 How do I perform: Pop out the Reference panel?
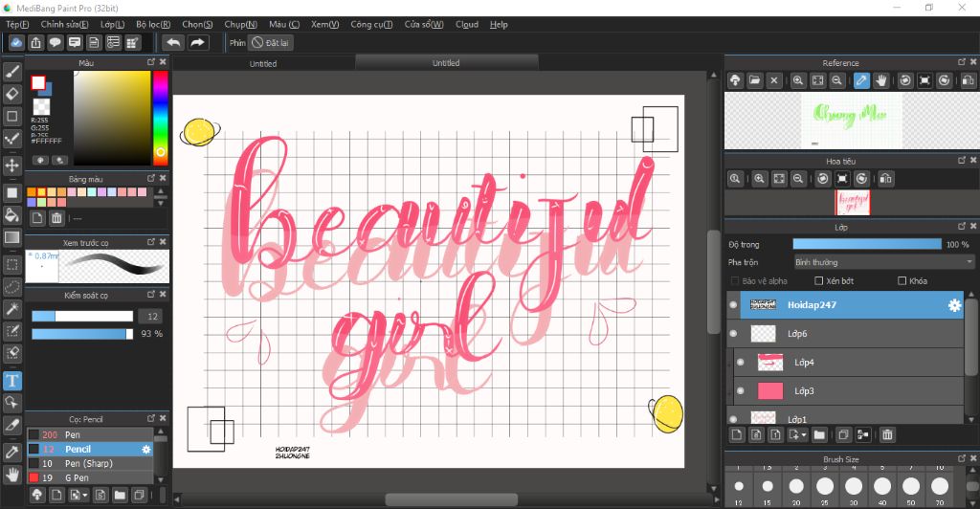pyautogui.click(x=961, y=62)
